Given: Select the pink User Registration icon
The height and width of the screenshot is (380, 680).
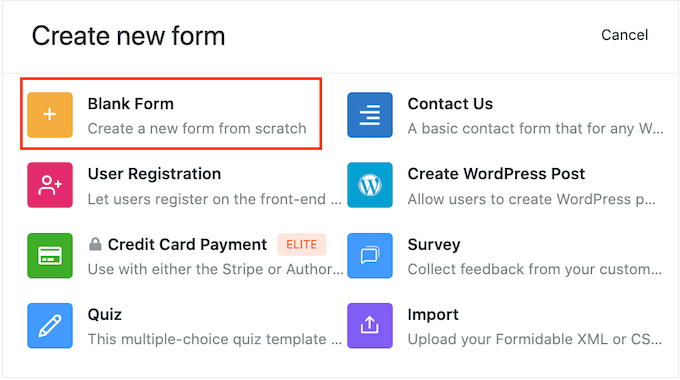Looking at the screenshot, I should [x=50, y=185].
